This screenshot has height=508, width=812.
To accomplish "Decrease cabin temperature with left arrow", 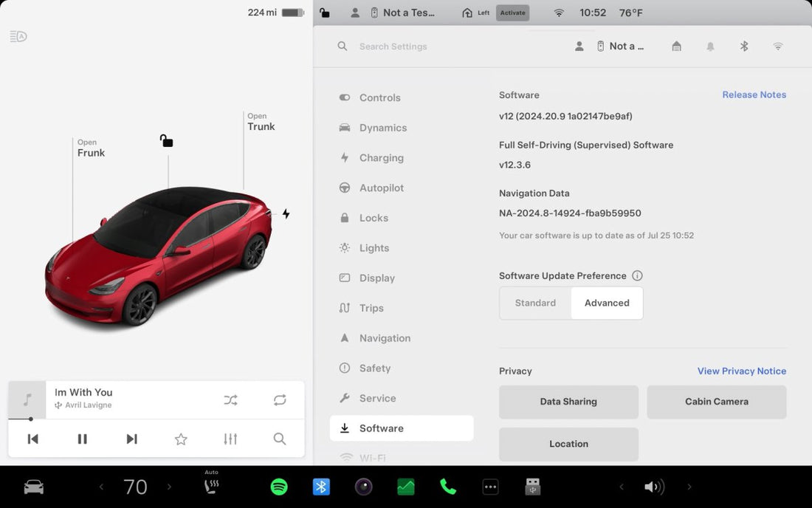I will tap(102, 487).
